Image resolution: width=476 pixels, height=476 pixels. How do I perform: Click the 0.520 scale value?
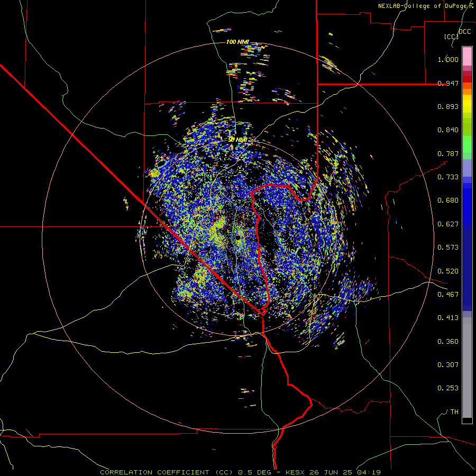[x=448, y=271]
